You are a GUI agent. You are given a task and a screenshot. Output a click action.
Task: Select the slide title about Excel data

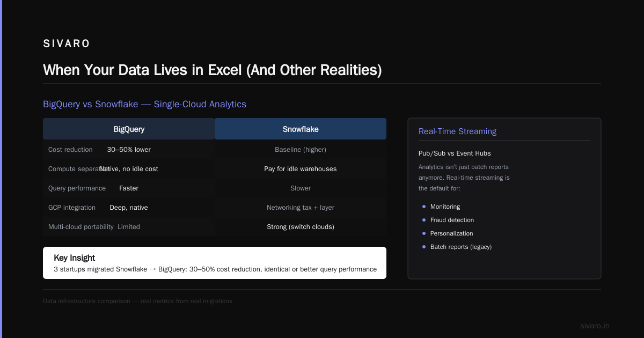point(212,70)
